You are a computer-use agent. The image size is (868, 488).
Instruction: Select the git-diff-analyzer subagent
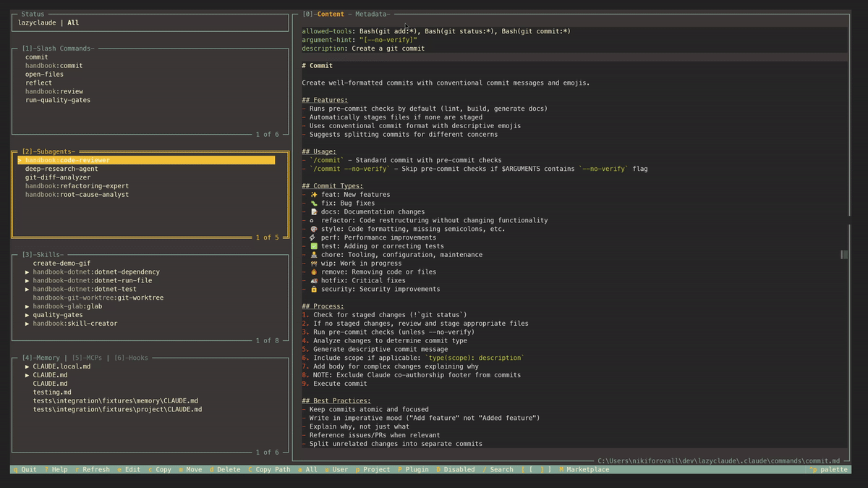pos(58,177)
